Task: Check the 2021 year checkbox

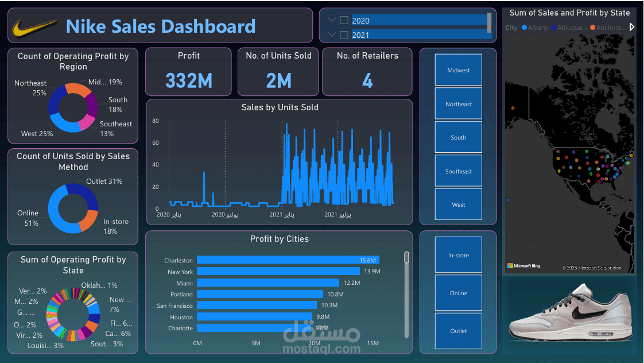Action: click(344, 35)
